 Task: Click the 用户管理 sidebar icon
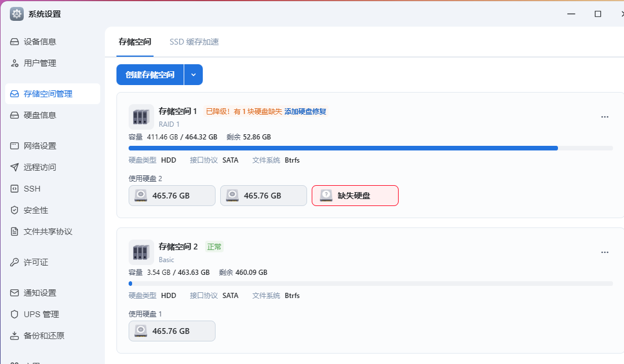click(x=14, y=63)
